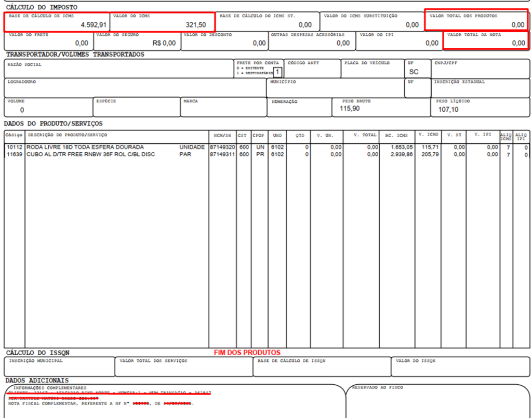Click the Logradouro field
Viewport: 532px width, 418px height.
click(x=136, y=88)
